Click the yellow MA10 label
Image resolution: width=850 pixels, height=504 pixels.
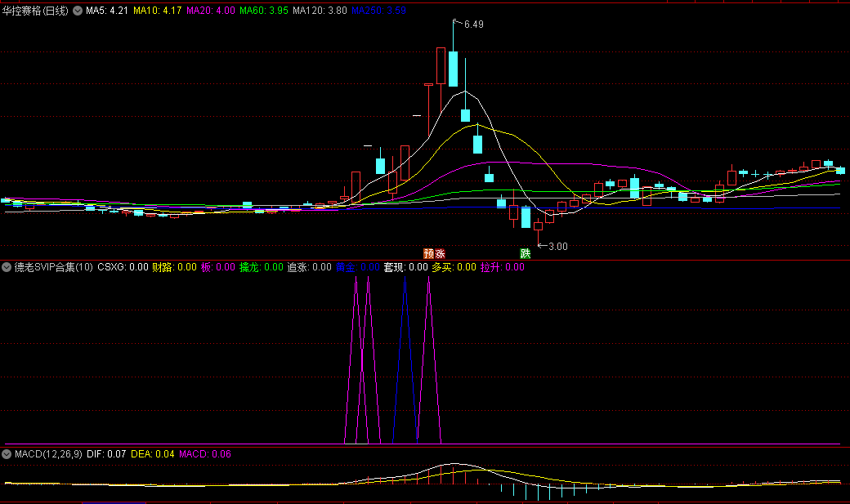[x=158, y=11]
